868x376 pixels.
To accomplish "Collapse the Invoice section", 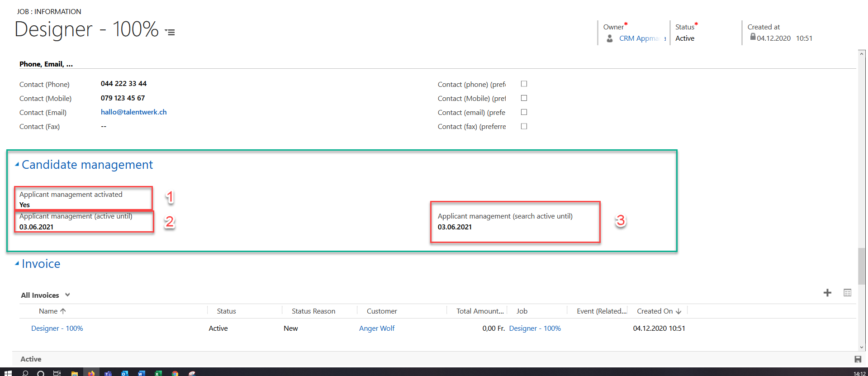I will coord(17,264).
